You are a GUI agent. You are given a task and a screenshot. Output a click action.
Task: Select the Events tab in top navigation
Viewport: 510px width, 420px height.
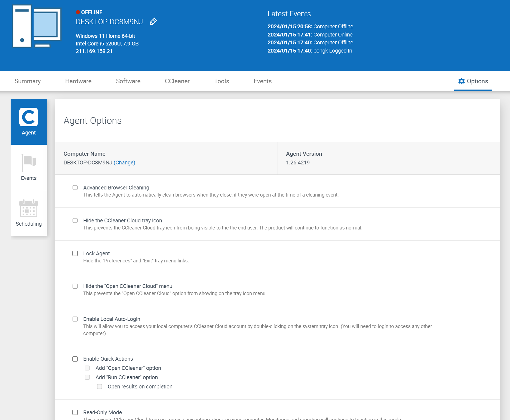click(263, 81)
